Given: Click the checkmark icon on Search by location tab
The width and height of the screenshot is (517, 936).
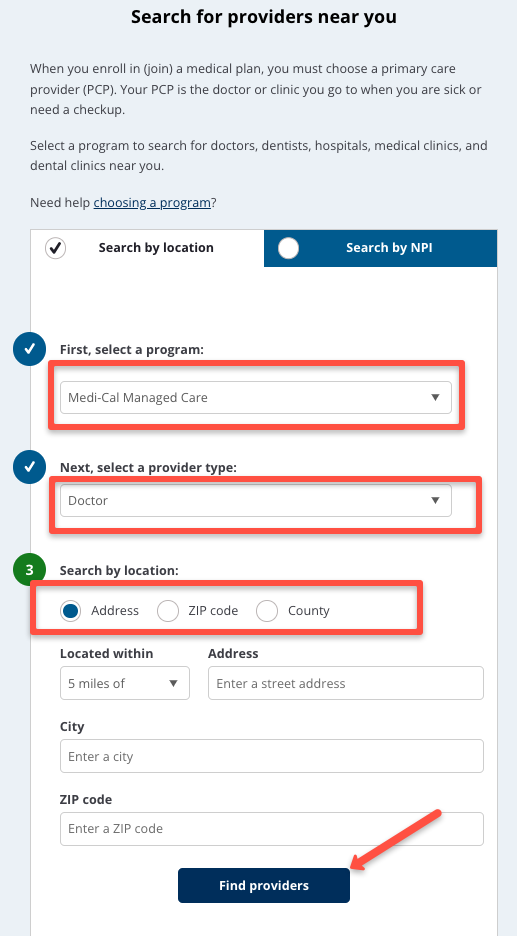Looking at the screenshot, I should 56,248.
